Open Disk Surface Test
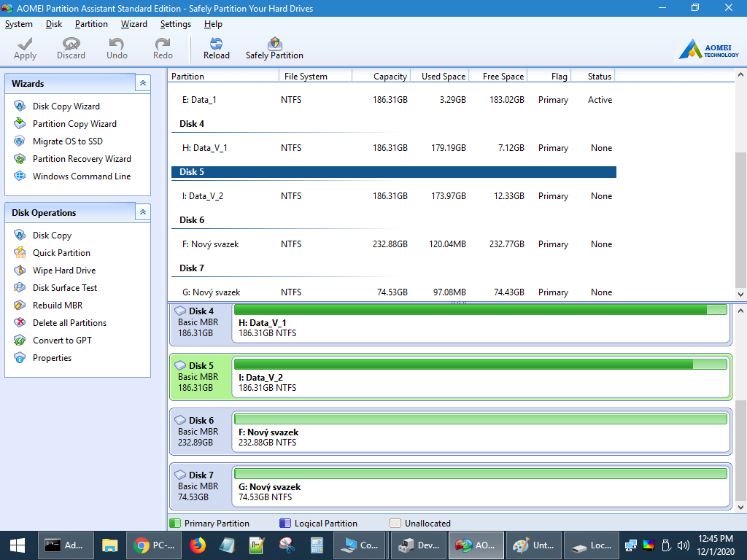The image size is (747, 560). (64, 288)
